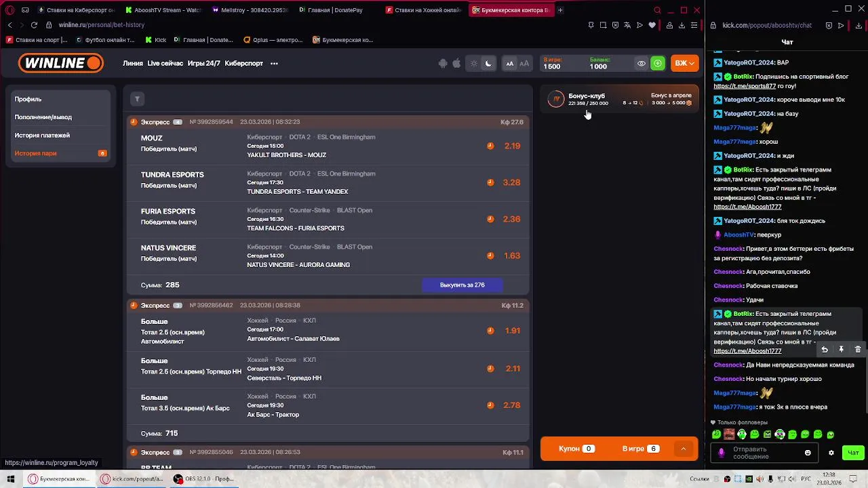868x488 pixels.
Task: Click green Чат send button
Action: point(853,453)
